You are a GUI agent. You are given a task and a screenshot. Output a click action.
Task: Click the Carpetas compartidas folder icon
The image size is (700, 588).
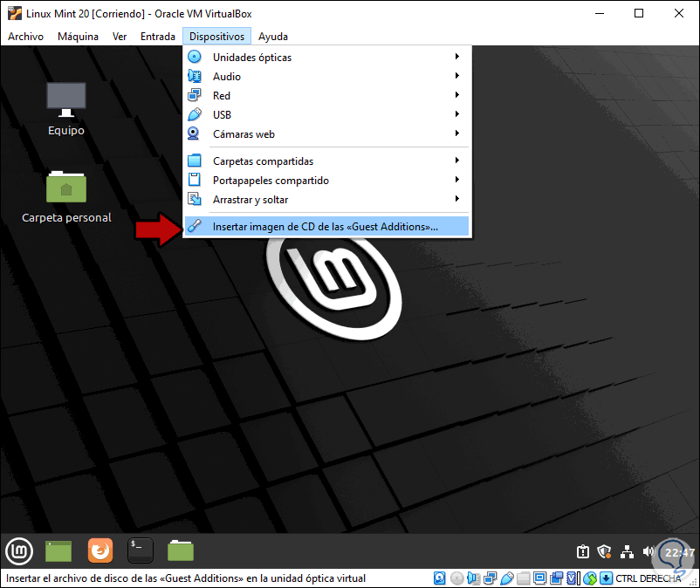(194, 161)
